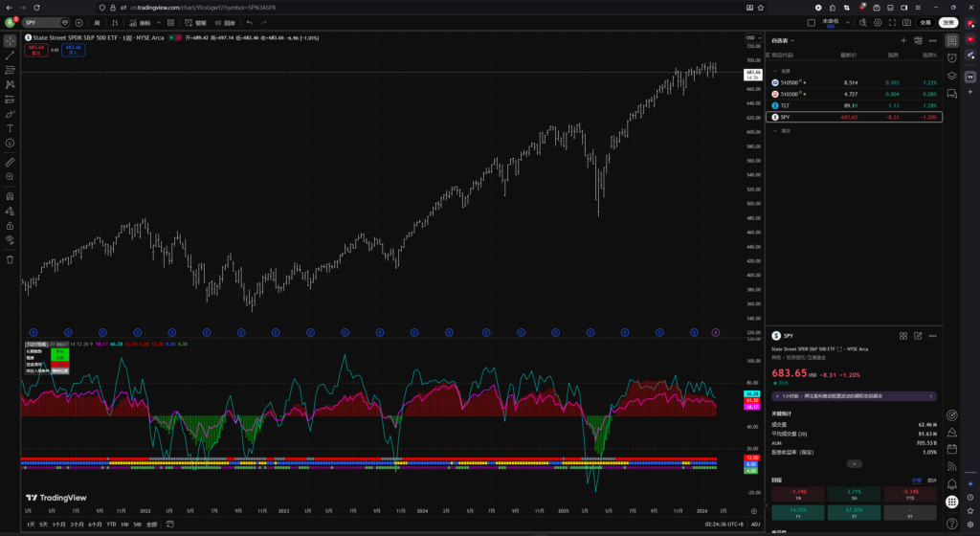Click the publish button at top right

tap(947, 22)
